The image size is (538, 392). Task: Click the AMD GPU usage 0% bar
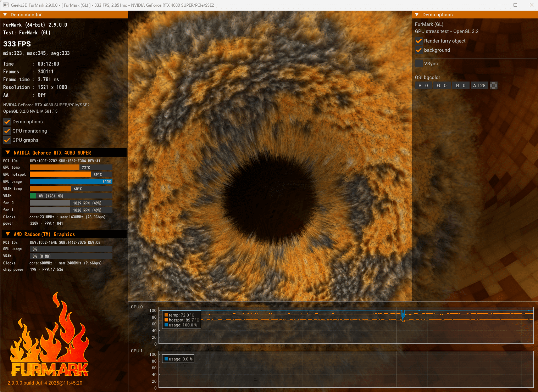coord(71,249)
